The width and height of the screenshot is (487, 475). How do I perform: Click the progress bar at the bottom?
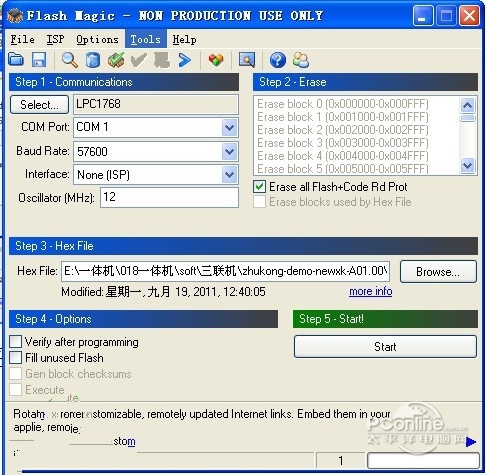[423, 461]
